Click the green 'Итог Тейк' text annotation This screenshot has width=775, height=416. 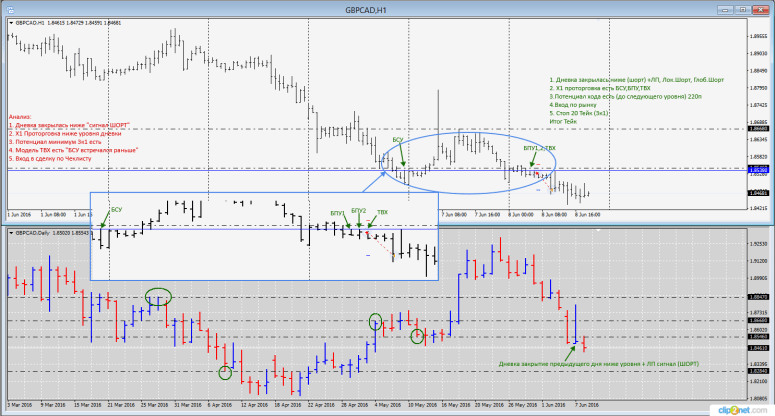click(565, 121)
